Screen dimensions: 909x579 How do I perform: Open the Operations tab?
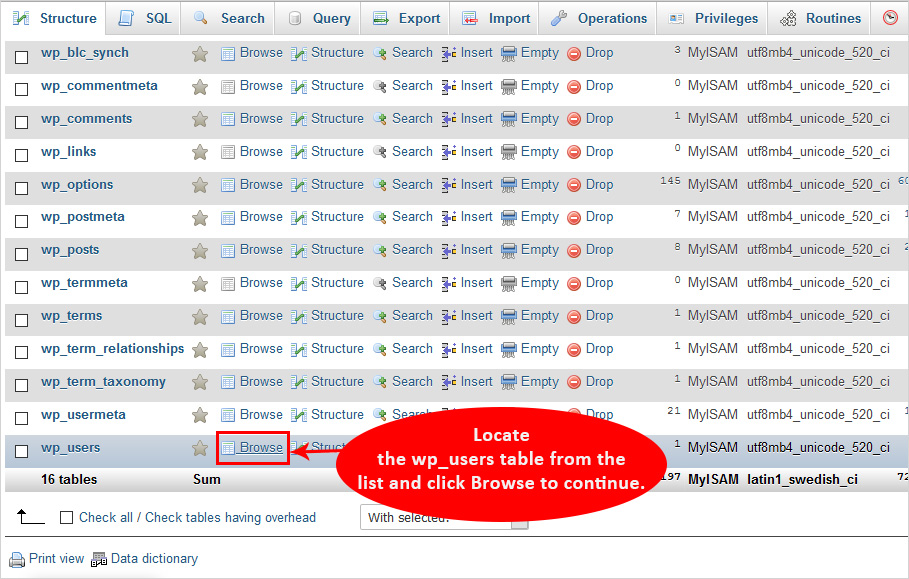point(599,18)
